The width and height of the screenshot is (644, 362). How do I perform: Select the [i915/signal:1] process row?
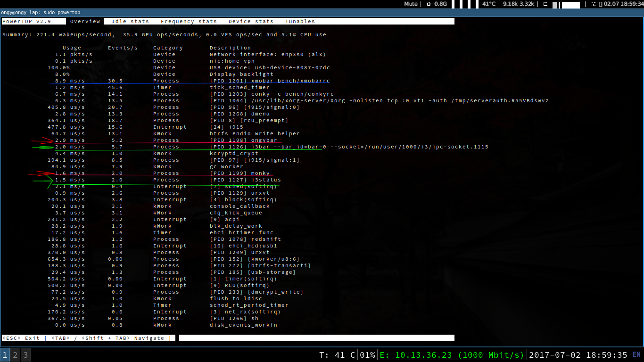(x=173, y=160)
